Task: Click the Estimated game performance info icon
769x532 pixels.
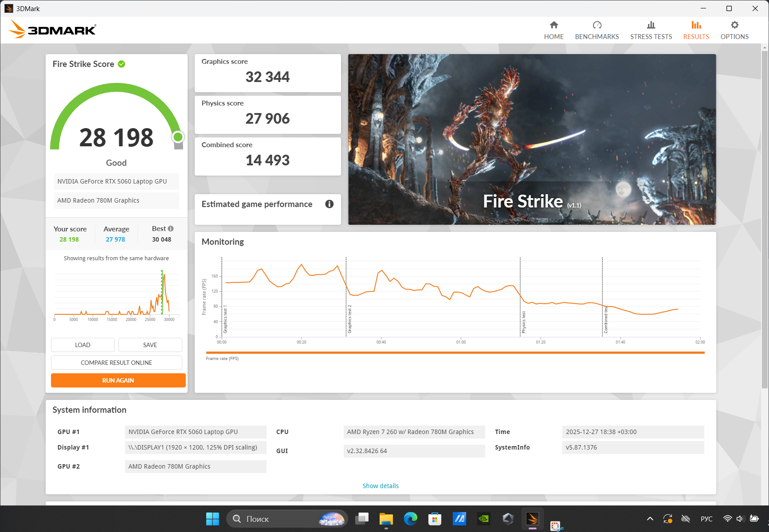Action: click(329, 204)
